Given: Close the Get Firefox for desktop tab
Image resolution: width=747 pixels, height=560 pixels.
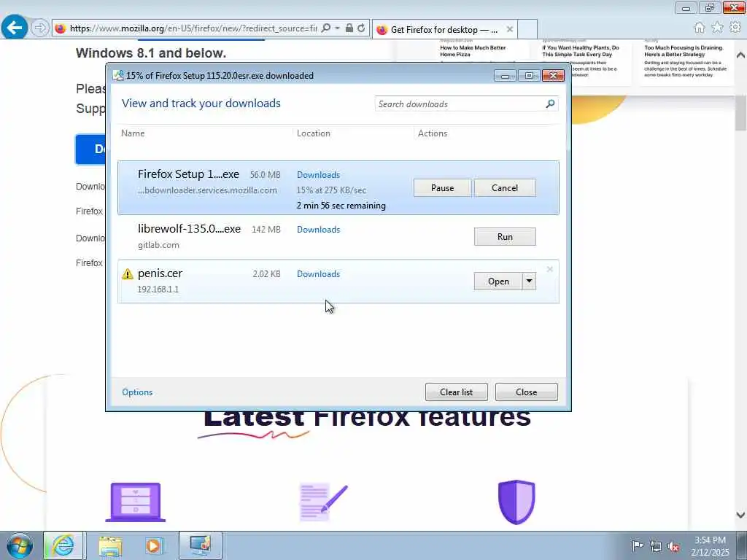Looking at the screenshot, I should (x=510, y=29).
